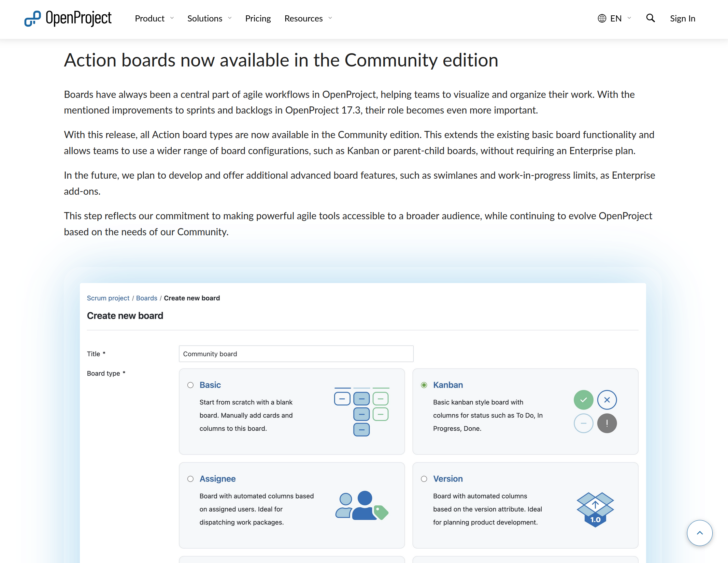728x563 pixels.
Task: Click the Assignee 'dispatching work packages' description
Action: click(257, 509)
